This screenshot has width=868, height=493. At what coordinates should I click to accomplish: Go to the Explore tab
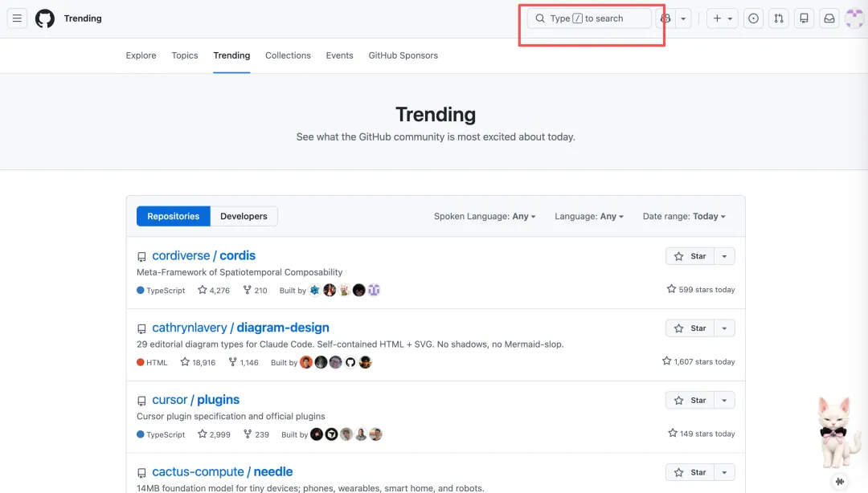(141, 55)
